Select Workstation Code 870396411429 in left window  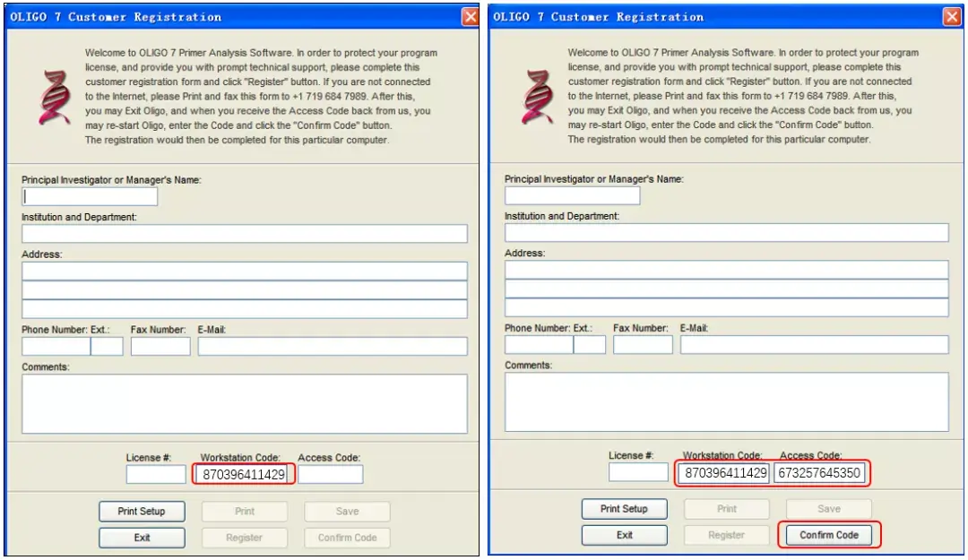click(243, 474)
